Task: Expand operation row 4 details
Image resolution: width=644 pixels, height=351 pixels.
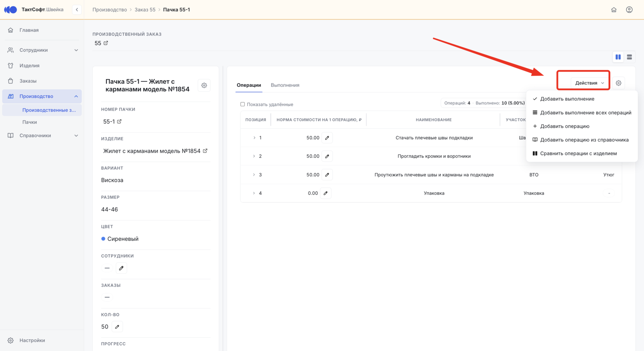Action: (x=254, y=193)
